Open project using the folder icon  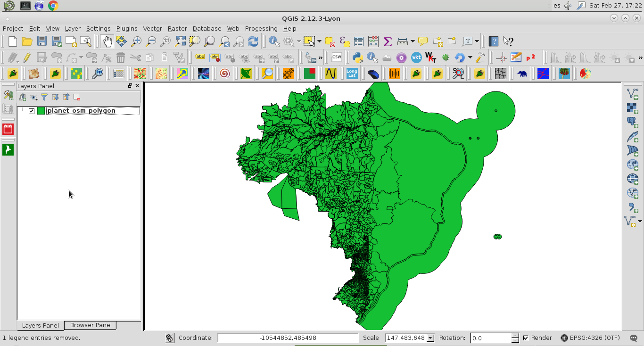pos(27,41)
